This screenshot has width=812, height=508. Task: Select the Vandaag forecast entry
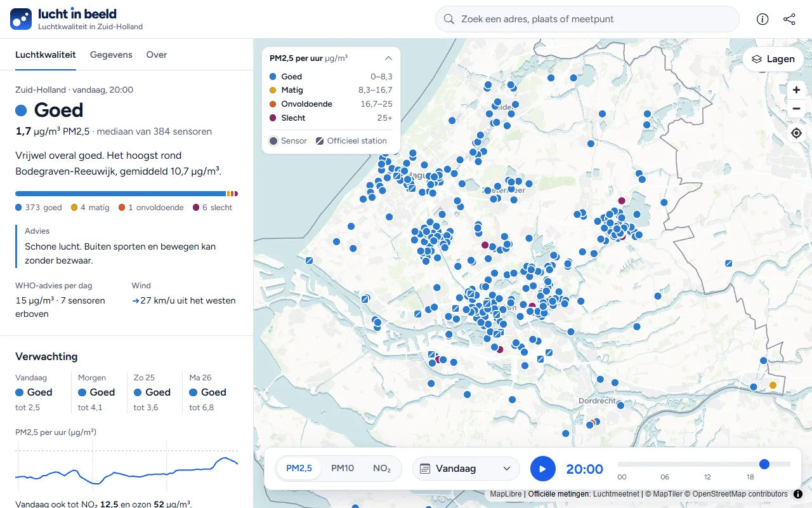point(41,392)
